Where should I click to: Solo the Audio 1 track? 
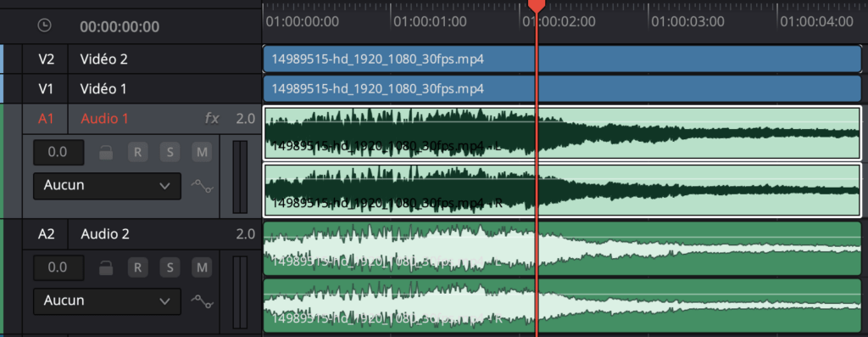coord(170,153)
